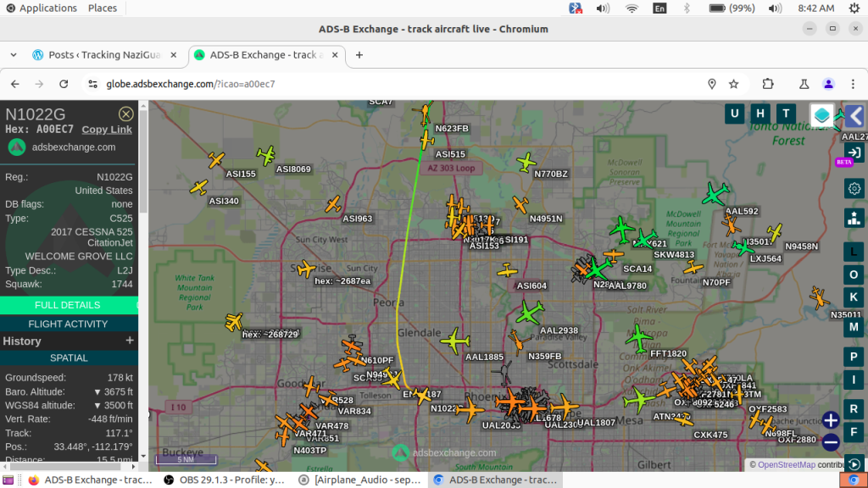Select the CXK475 aircraft icon
Viewport: 868px width, 488px height.
point(684,419)
